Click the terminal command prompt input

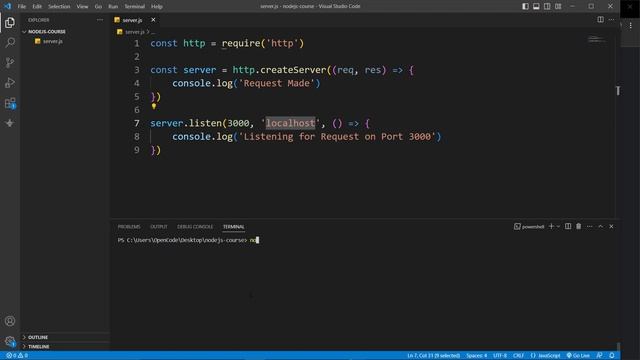(254, 240)
